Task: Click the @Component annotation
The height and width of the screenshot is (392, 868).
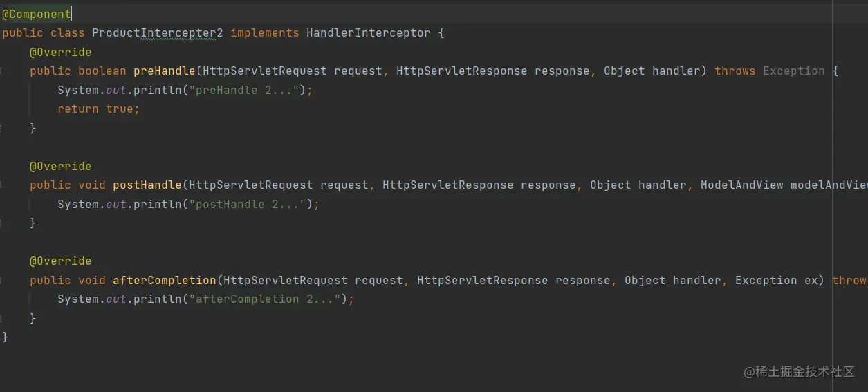Action: coord(36,14)
